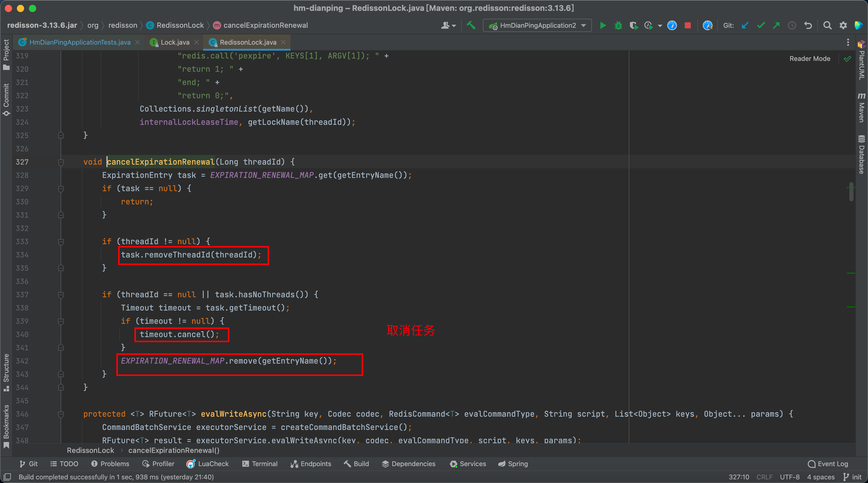Open the Profiler tool window
This screenshot has height=483, width=868.
(x=158, y=464)
